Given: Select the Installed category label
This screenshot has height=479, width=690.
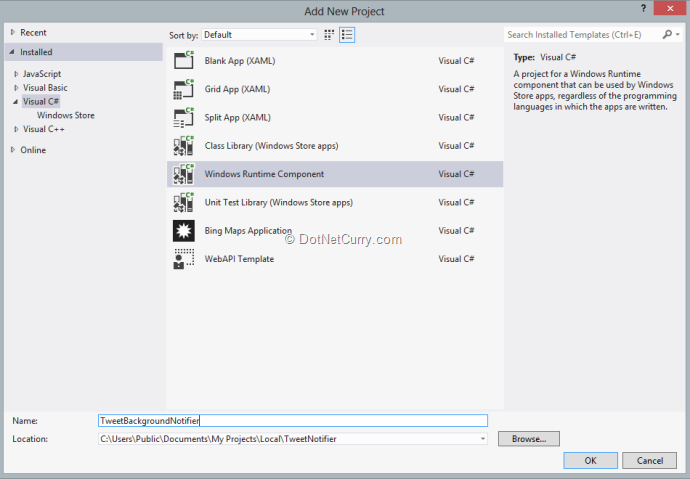Looking at the screenshot, I should [36, 52].
